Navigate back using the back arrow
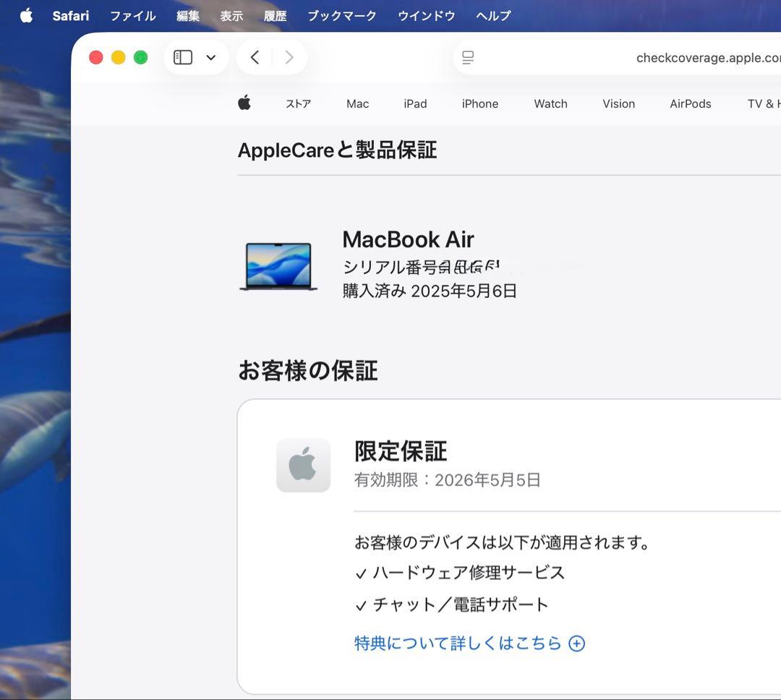The image size is (781, 700). 254,56
